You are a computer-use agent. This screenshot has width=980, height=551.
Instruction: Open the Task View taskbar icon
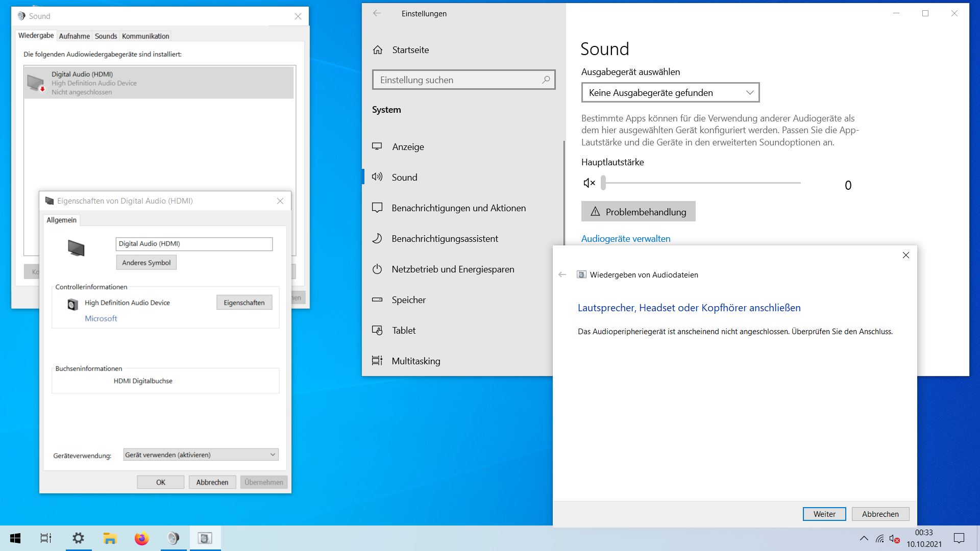(46, 538)
